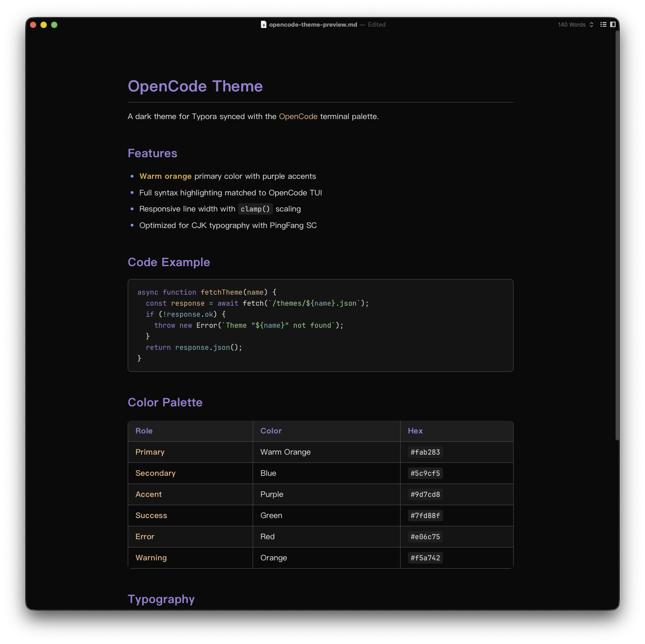Click the Features section heading
645x644 pixels.
(x=152, y=153)
